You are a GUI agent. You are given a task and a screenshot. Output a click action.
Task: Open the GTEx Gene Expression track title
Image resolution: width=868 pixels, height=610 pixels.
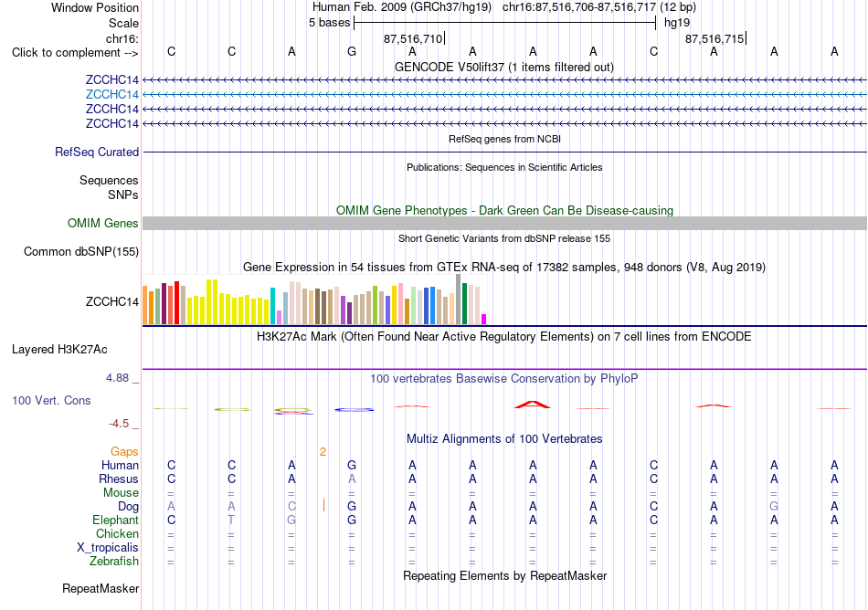point(504,268)
